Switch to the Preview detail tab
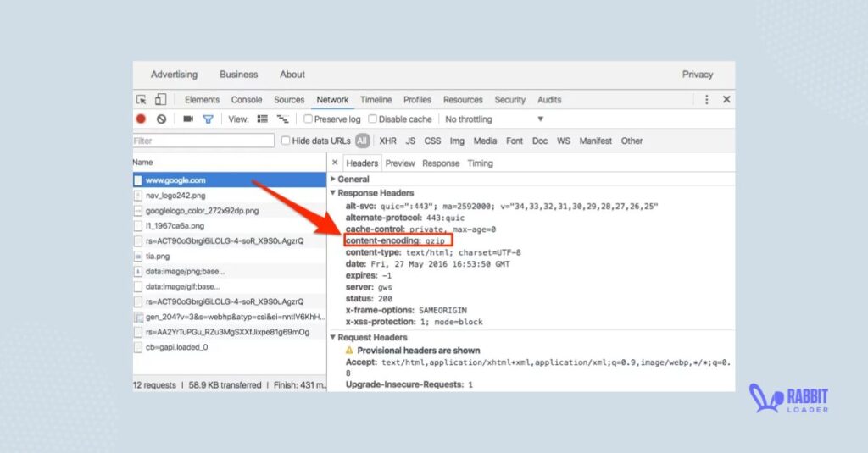Screen dimensions: 868x453 click(x=400, y=163)
